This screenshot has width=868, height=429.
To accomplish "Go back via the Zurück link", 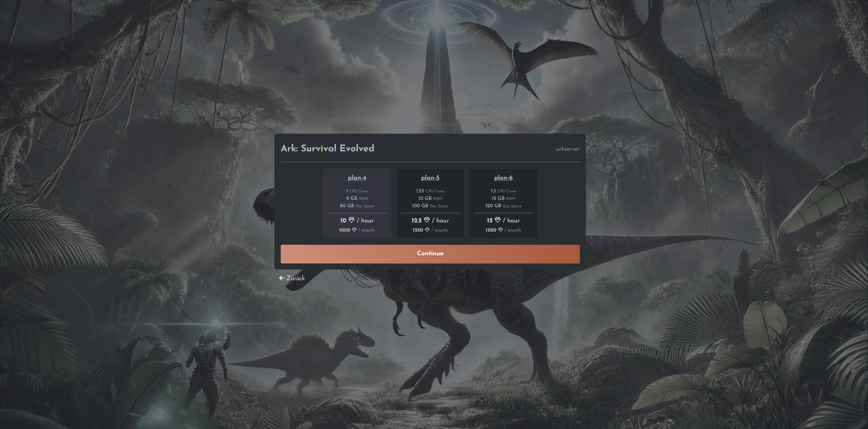I will coord(296,278).
